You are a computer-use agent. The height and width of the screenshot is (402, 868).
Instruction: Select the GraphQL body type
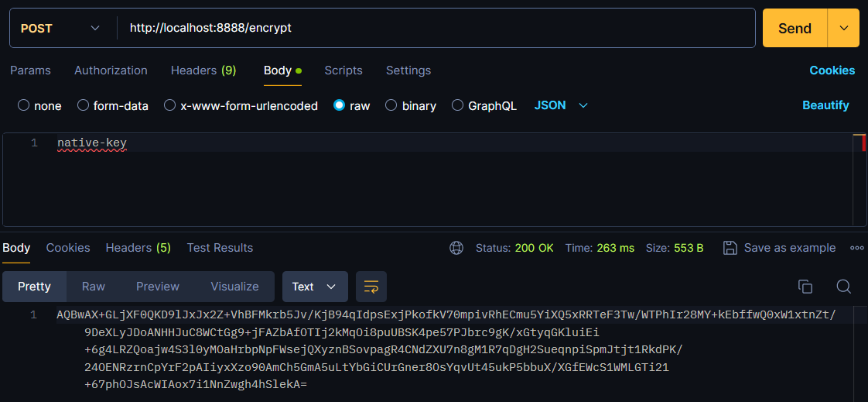484,105
